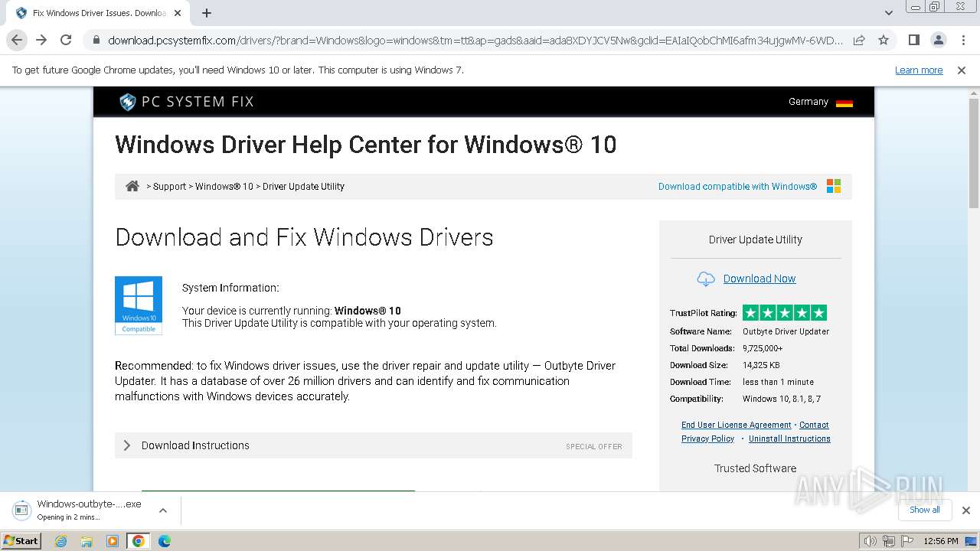This screenshot has width=980, height=551.
Task: Open the Privacy Policy link
Action: point(707,439)
